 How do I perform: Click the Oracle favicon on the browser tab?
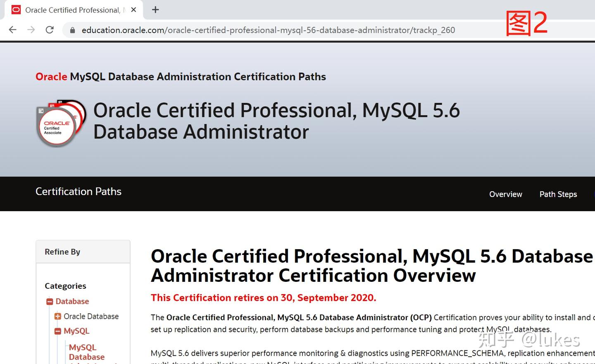click(16, 10)
